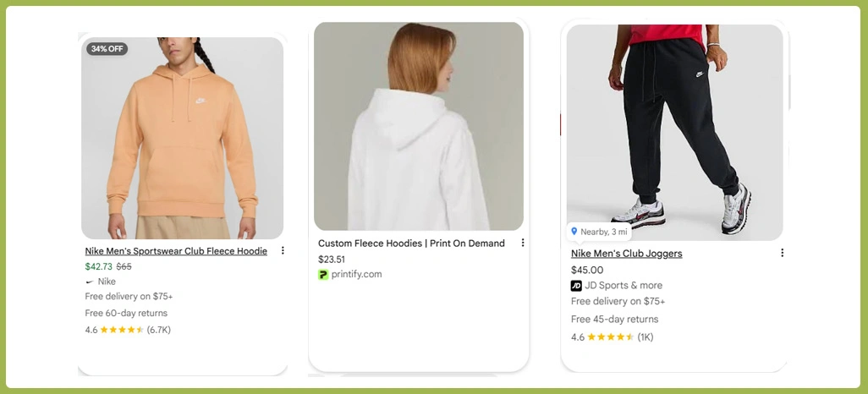Click the JD Sports seller logo icon
The width and height of the screenshot is (868, 394).
click(x=576, y=286)
